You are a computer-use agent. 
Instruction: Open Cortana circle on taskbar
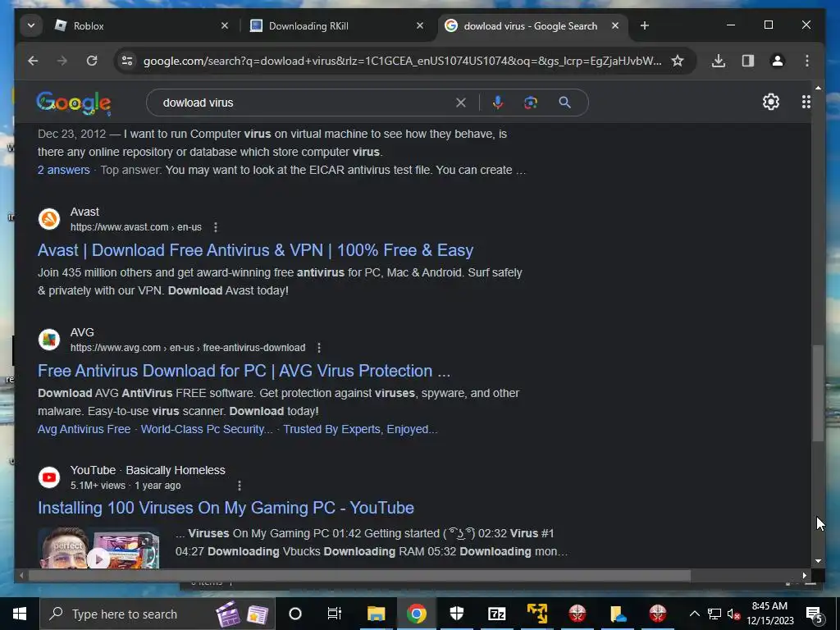click(295, 614)
